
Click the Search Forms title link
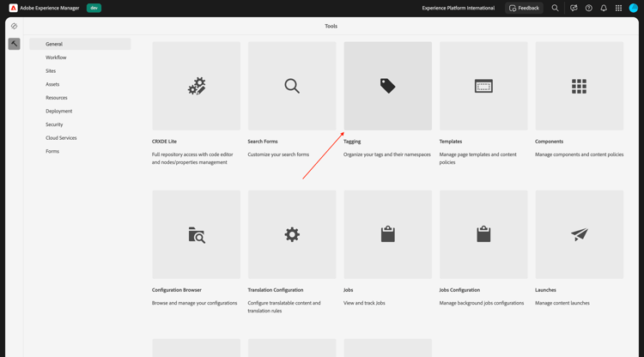[x=263, y=141]
